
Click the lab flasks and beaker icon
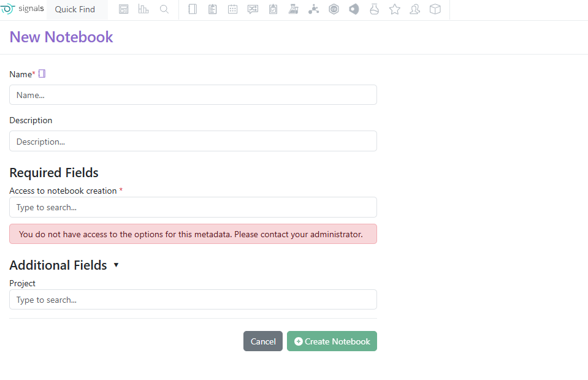point(293,9)
